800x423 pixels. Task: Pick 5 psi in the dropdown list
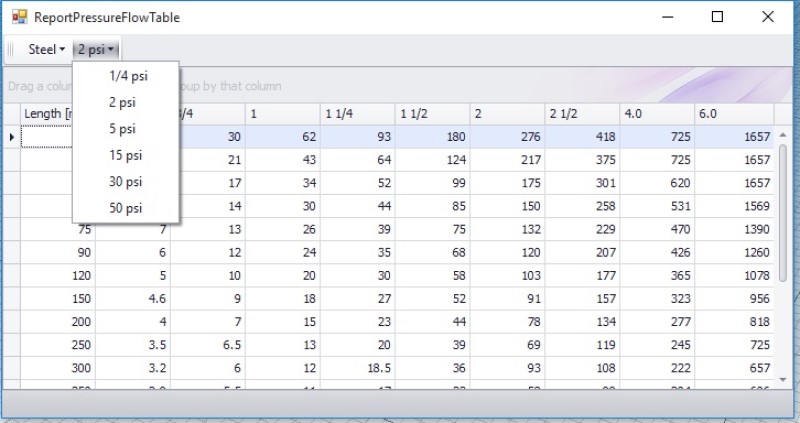click(x=123, y=129)
